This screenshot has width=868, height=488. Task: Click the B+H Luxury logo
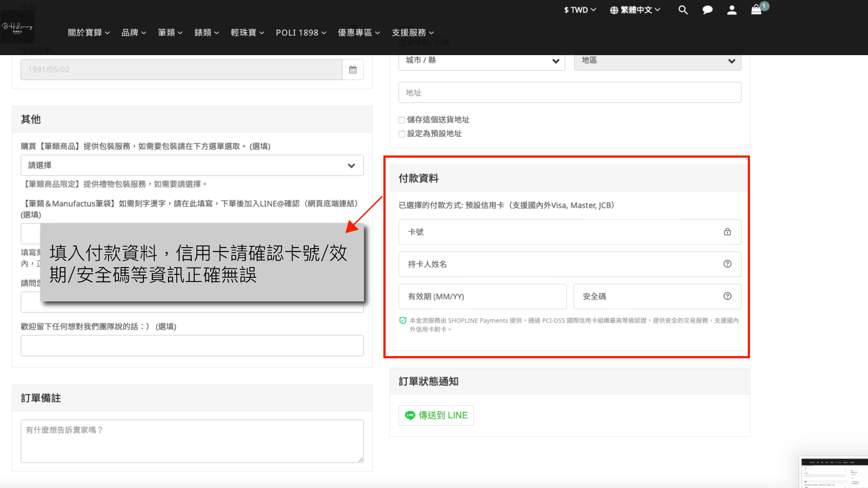click(x=17, y=27)
